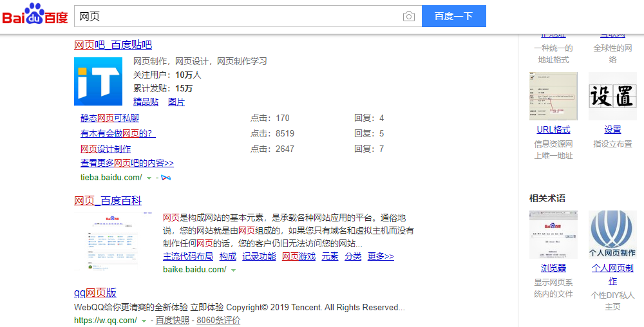Click the 浏览器 sidebar thumbnail
Viewport: 644px width, 327px height.
pyautogui.click(x=553, y=235)
